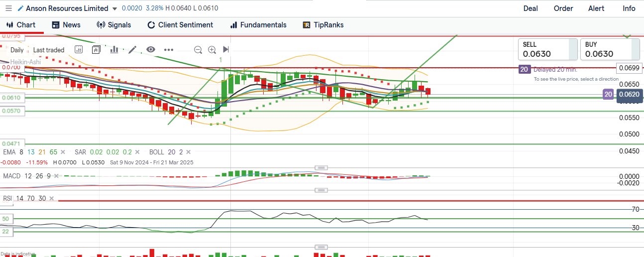The width and height of the screenshot is (644, 257).
Task: Switch to the Fundamentals tab
Action: (x=258, y=25)
